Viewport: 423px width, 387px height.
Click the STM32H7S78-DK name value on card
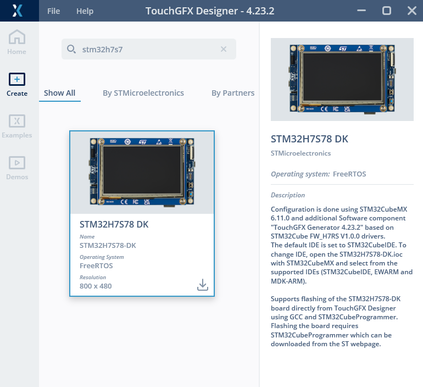pos(108,245)
